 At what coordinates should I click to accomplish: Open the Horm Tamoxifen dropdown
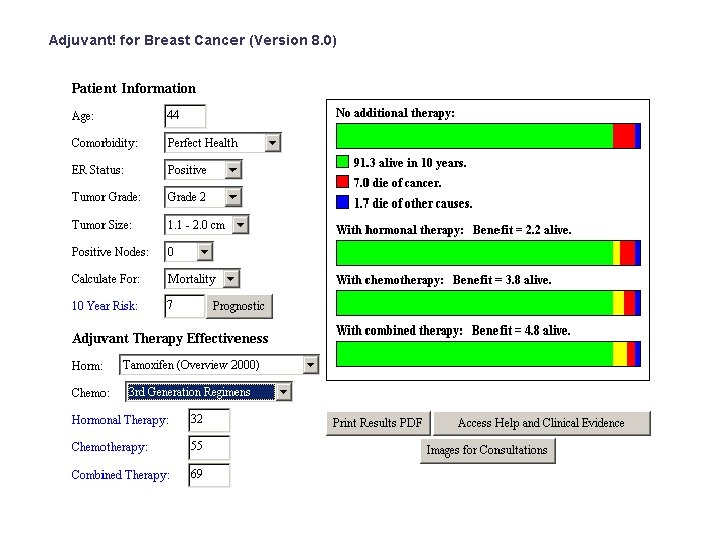pos(311,365)
